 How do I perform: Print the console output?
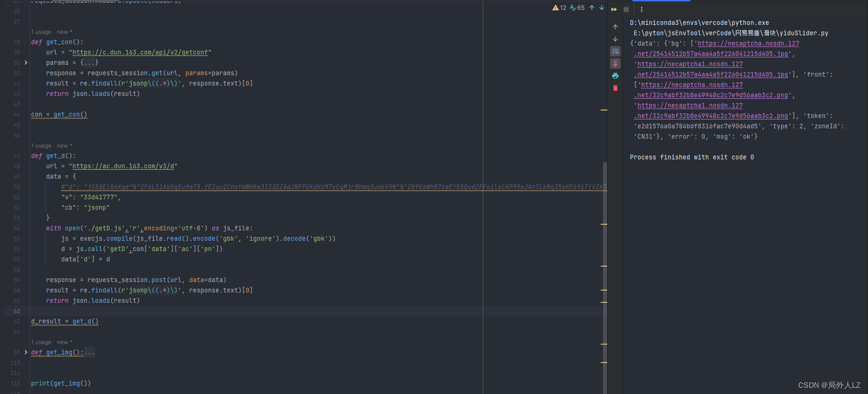[x=615, y=76]
